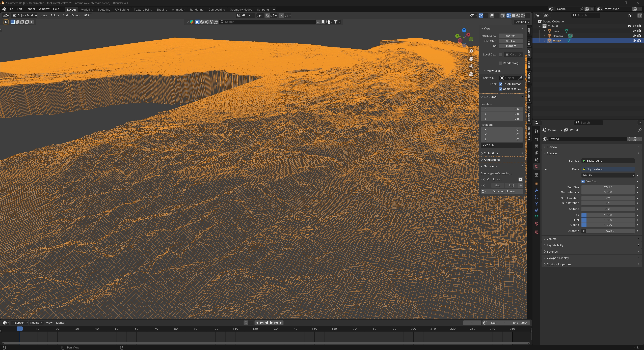644x350 pixels.
Task: Expand the Ray Visibility panel
Action: 555,245
